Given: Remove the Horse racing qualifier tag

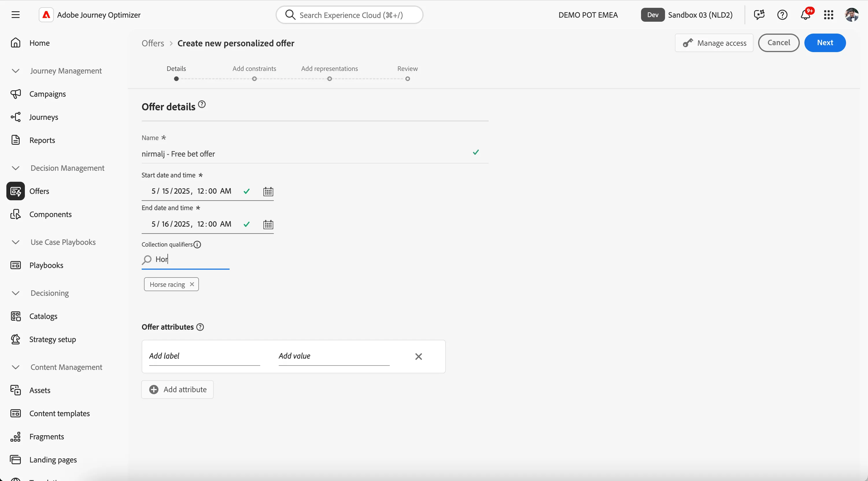Looking at the screenshot, I should [192, 284].
